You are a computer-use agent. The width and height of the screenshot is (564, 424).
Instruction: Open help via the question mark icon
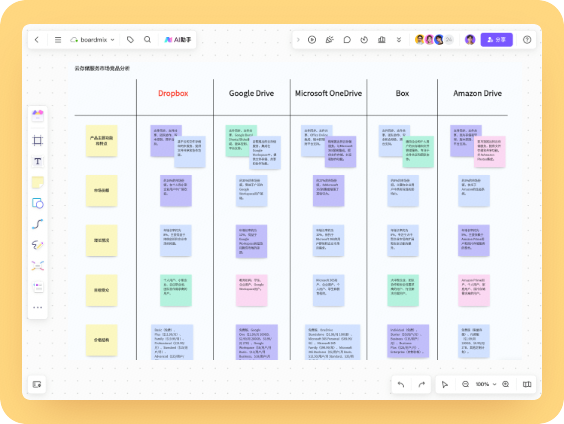point(527,40)
